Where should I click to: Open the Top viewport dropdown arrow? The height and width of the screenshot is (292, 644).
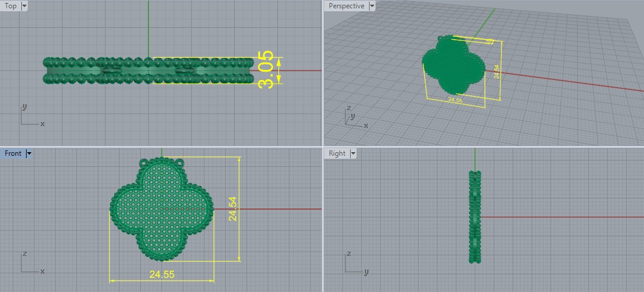click(24, 6)
